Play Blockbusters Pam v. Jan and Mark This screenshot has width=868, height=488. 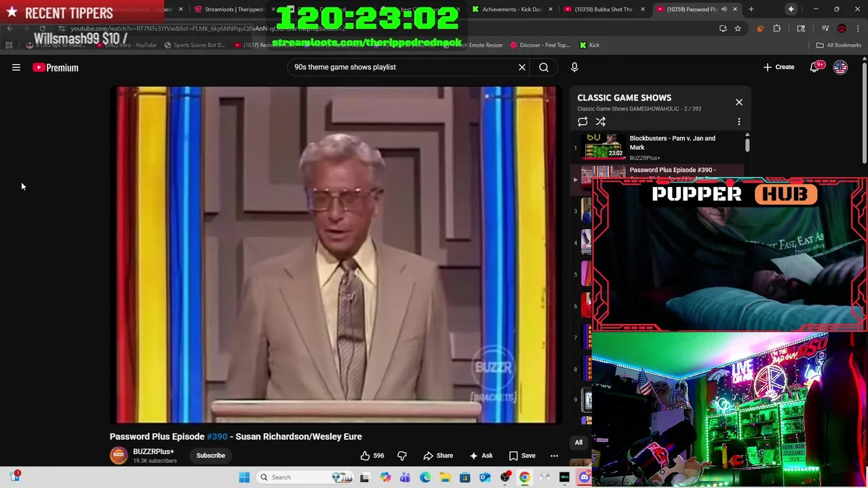(x=658, y=147)
